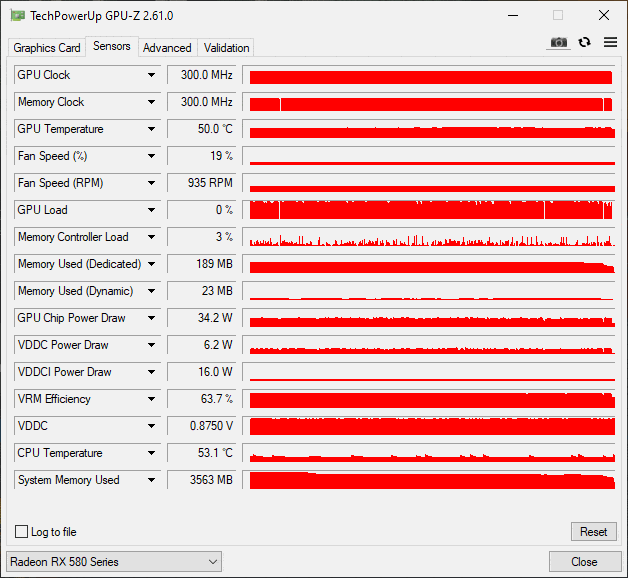Click the 3 % memory controller value
628x578 pixels.
[201, 237]
